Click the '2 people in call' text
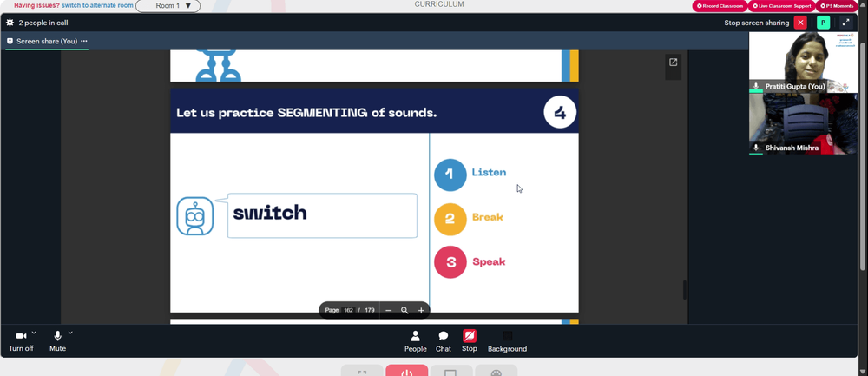The image size is (868, 376). [43, 23]
